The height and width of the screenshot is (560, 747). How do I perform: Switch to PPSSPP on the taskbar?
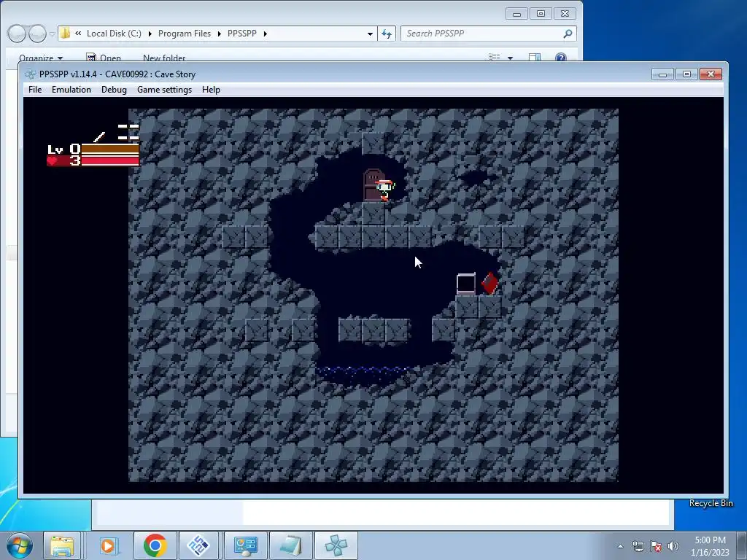click(x=336, y=545)
